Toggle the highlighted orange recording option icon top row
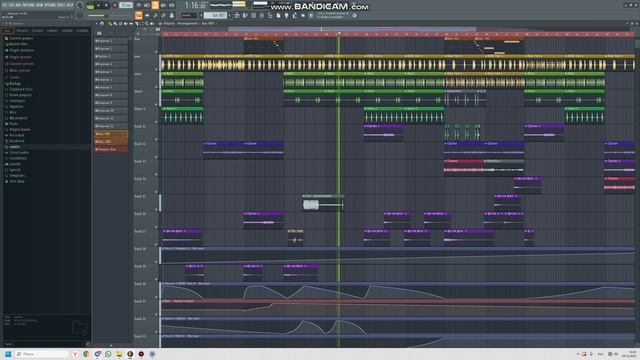 [155, 5]
